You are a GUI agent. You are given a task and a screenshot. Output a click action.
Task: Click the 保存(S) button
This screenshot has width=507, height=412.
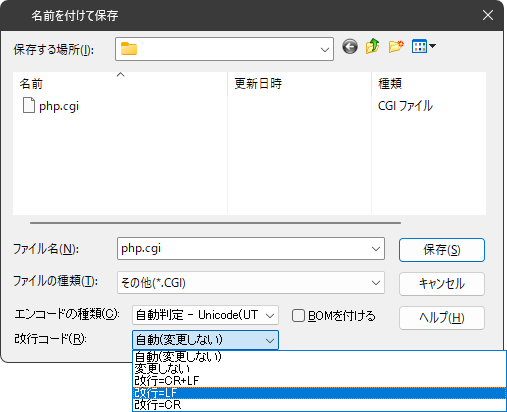tap(442, 250)
